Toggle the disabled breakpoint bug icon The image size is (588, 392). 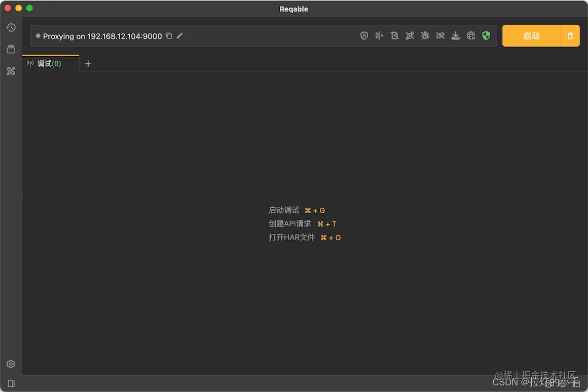coord(425,35)
